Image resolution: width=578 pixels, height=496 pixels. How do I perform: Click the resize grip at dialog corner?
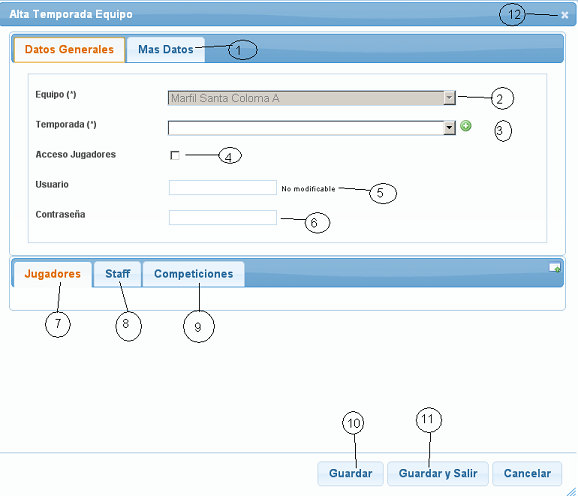point(572,491)
